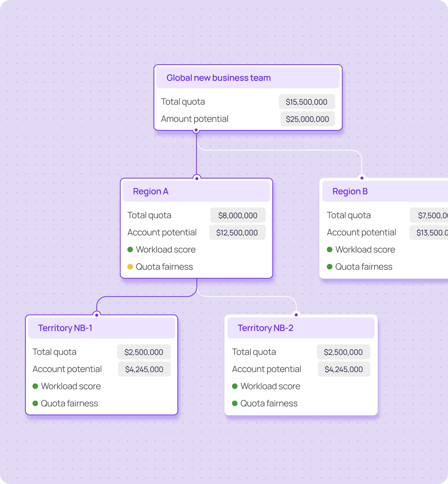Select the Territory NB-2 title
Viewport: 448px width, 484px height.
tap(265, 328)
